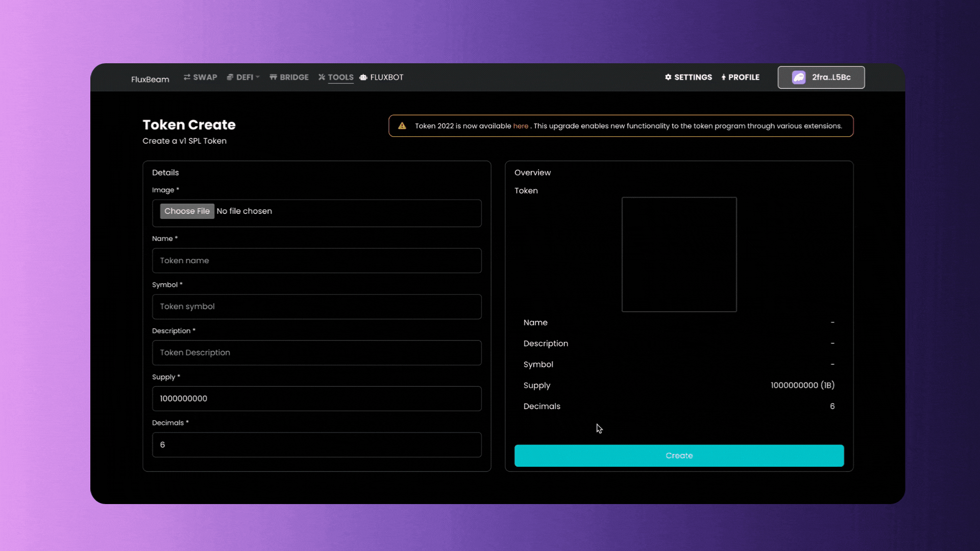The width and height of the screenshot is (980, 551).
Task: Focus the Token symbol input field
Action: click(317, 307)
